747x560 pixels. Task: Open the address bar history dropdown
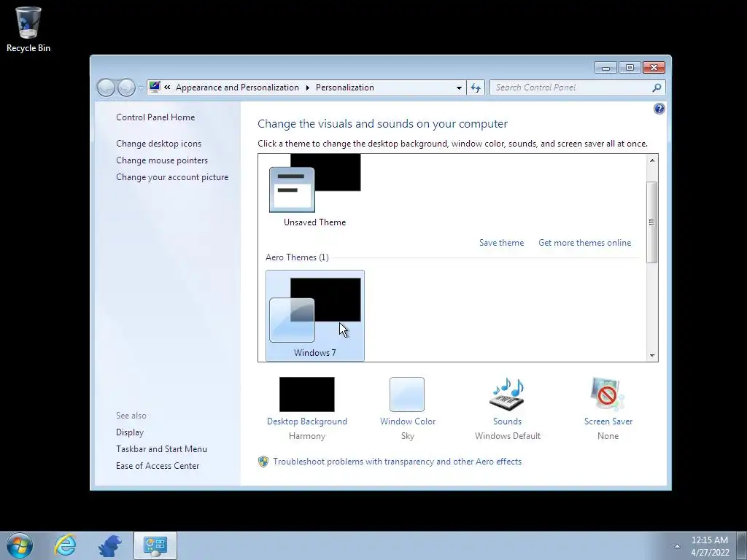[459, 87]
